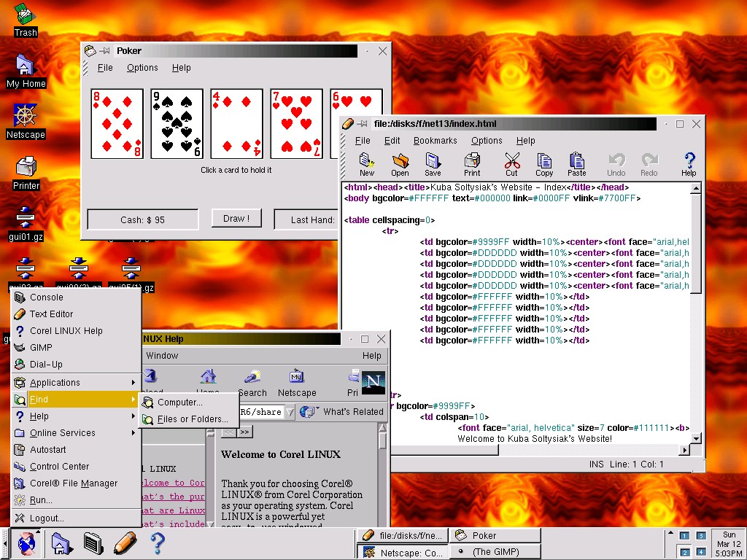The width and height of the screenshot is (747, 560).
Task: Expand the Applications submenu
Action: click(76, 382)
